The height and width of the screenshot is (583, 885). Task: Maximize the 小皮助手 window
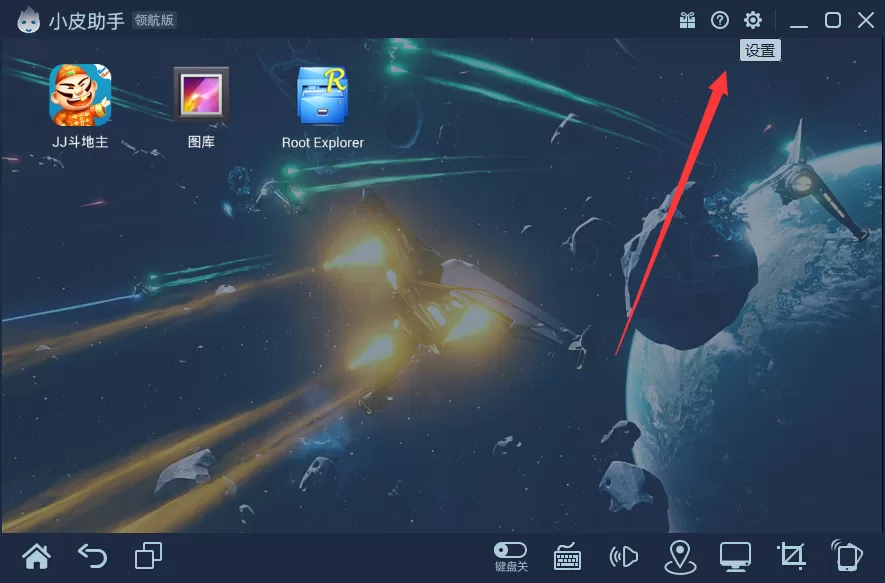833,20
